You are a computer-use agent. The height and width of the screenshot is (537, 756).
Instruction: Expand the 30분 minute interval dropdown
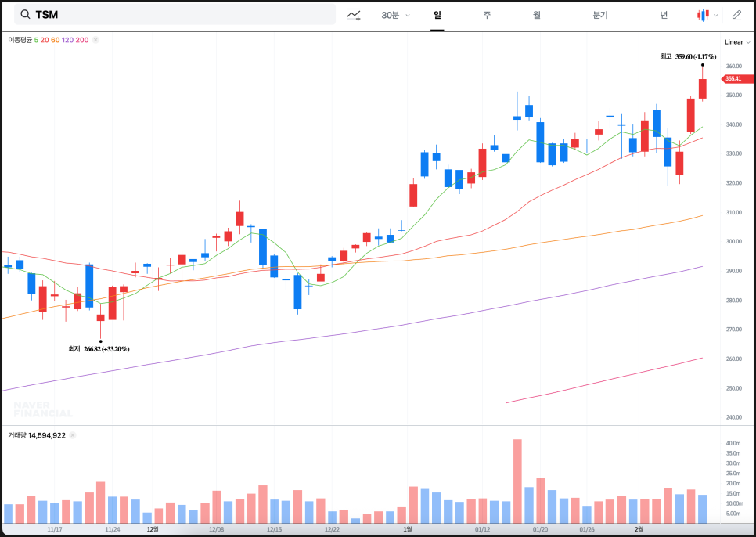pyautogui.click(x=395, y=15)
